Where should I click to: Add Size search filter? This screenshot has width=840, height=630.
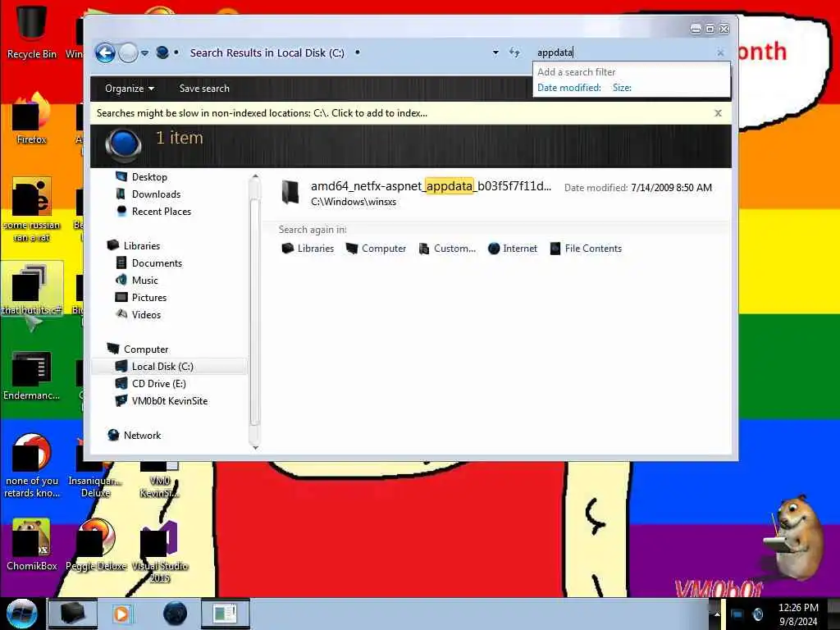pos(622,88)
